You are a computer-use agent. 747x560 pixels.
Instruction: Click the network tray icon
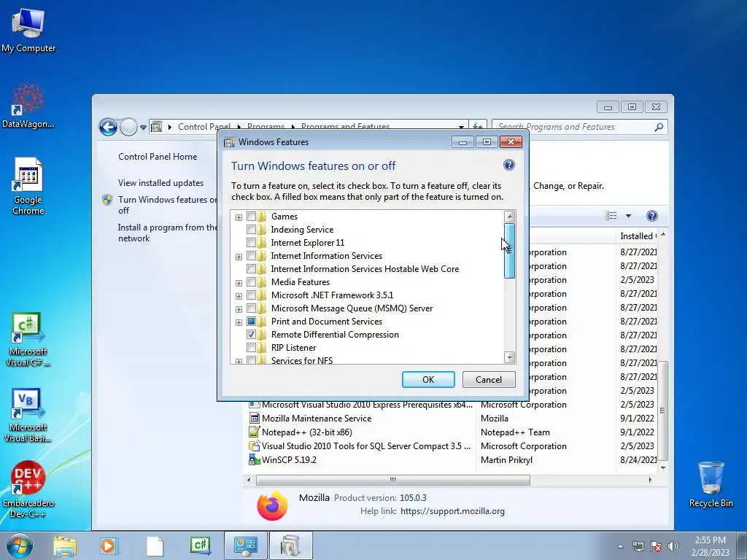pos(638,546)
